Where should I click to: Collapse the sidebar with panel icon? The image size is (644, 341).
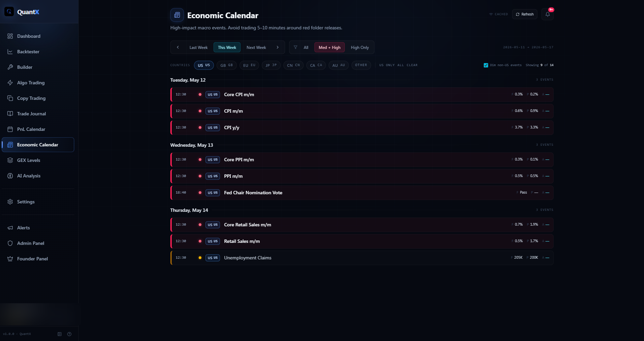pos(60,334)
